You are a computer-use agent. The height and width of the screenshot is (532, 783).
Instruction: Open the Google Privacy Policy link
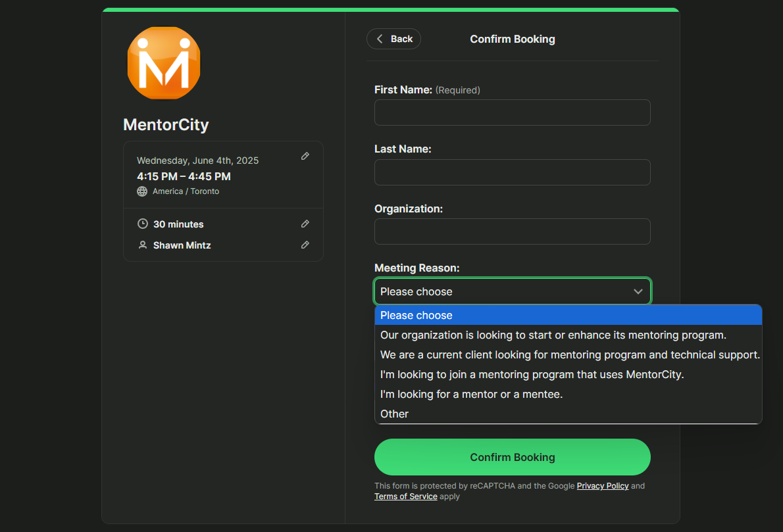(603, 486)
